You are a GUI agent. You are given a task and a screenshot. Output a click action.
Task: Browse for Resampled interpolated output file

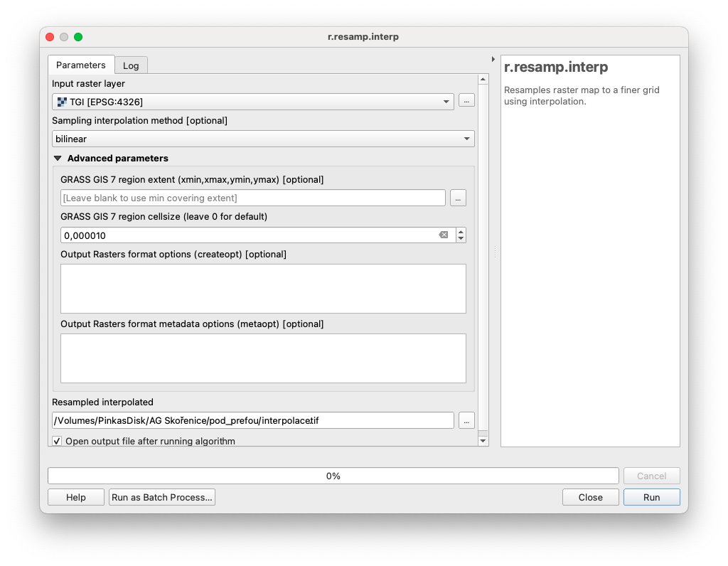[x=466, y=421]
